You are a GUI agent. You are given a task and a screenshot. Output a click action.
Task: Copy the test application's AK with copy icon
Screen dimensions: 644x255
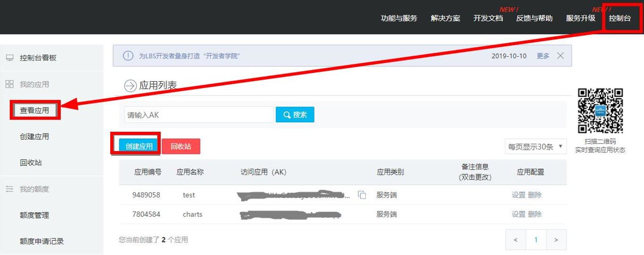pos(362,195)
